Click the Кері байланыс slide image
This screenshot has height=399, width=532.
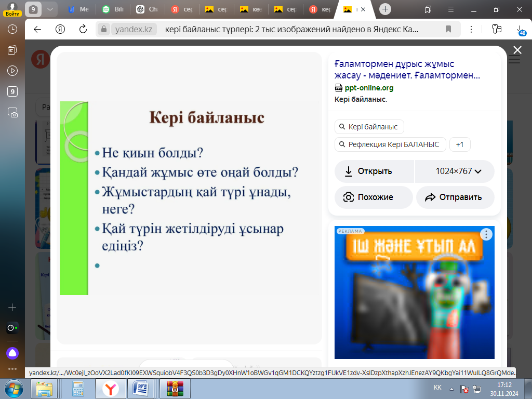point(189,198)
